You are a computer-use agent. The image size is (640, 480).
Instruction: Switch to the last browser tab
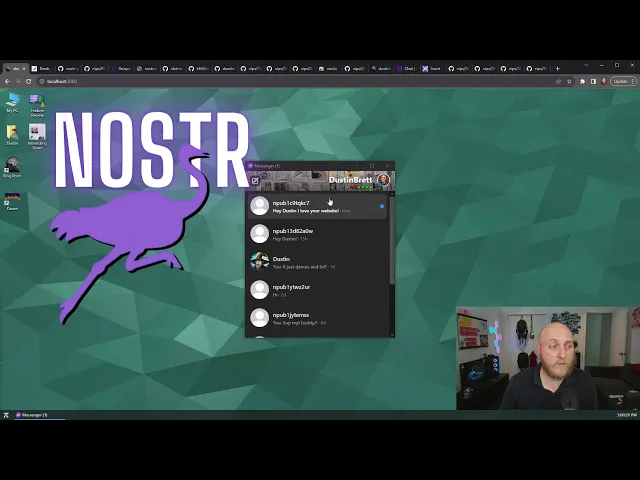point(537,69)
